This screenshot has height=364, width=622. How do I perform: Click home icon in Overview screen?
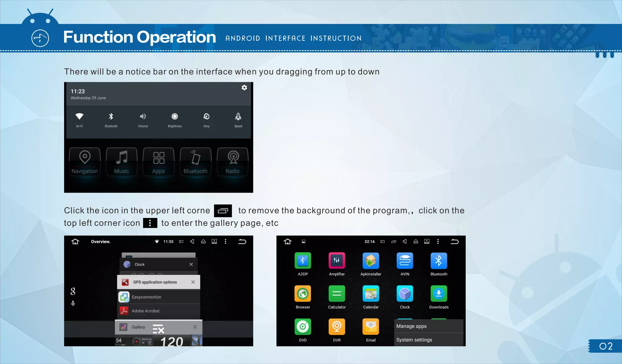[75, 241]
